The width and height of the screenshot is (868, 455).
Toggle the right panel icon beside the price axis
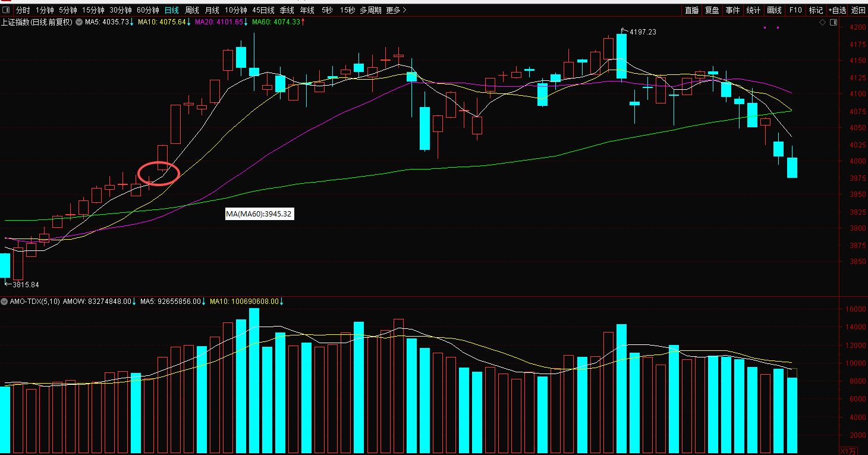click(x=834, y=23)
